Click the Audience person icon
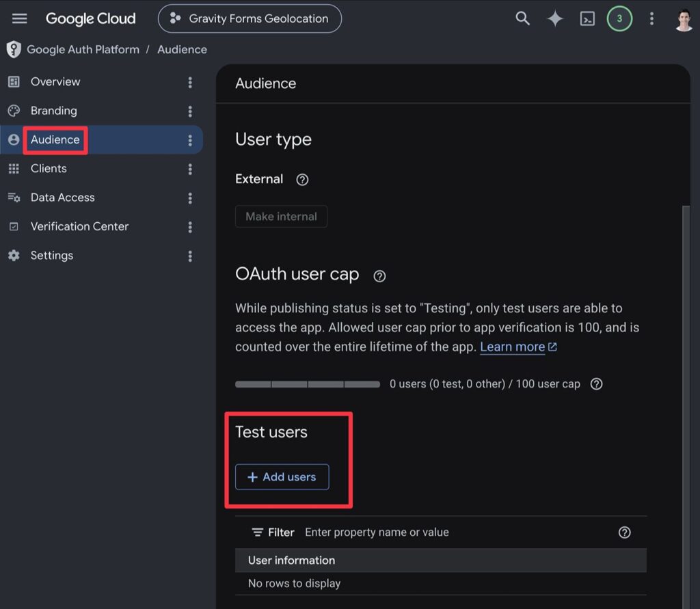This screenshot has height=609, width=700. 14,139
